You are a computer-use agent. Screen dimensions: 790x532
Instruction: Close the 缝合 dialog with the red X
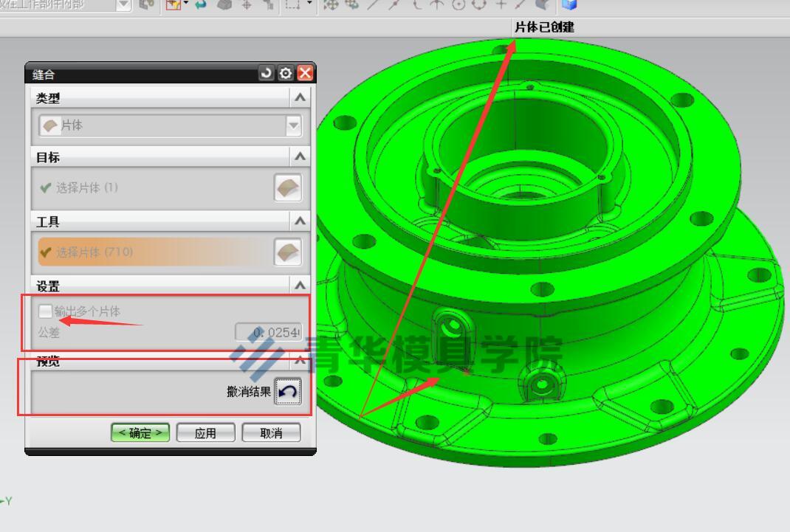pyautogui.click(x=306, y=74)
